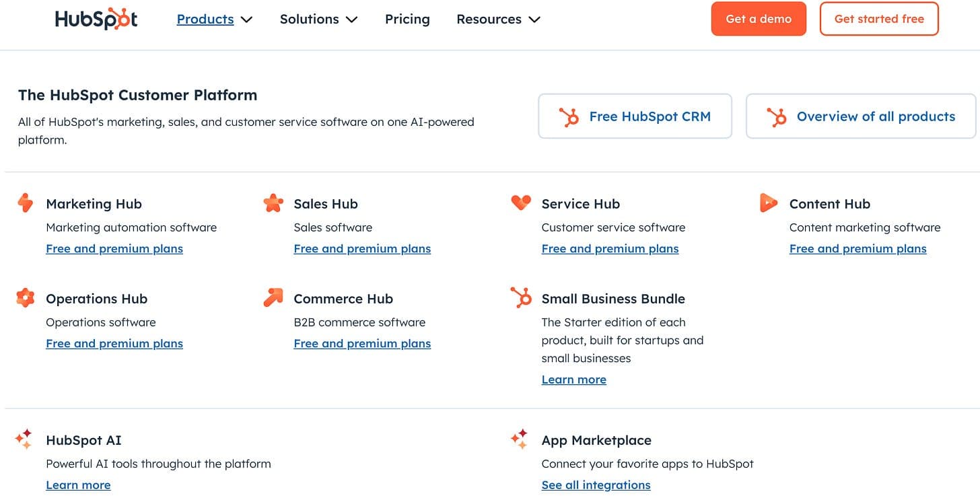Open the Products menu
The width and height of the screenshot is (980, 502).
tap(205, 20)
